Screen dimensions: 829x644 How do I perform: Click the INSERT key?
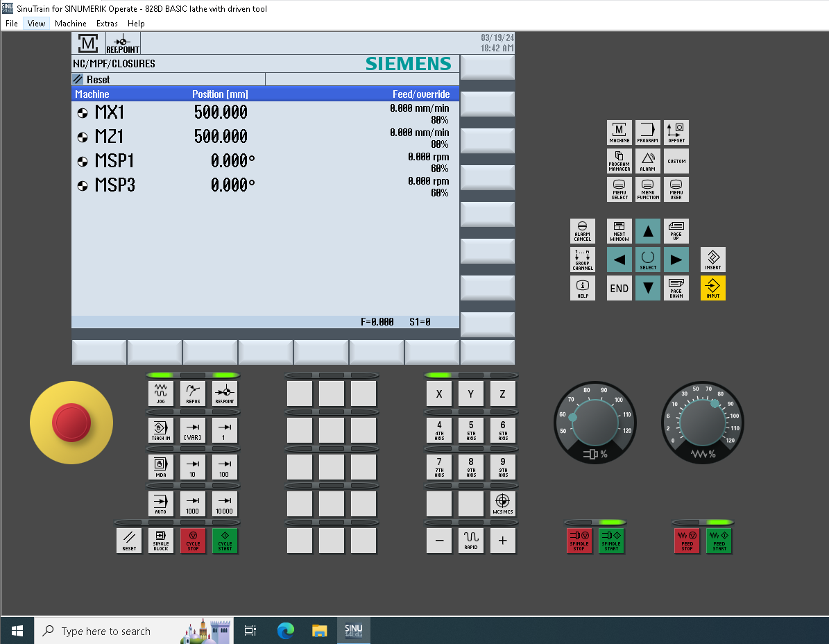pos(712,260)
